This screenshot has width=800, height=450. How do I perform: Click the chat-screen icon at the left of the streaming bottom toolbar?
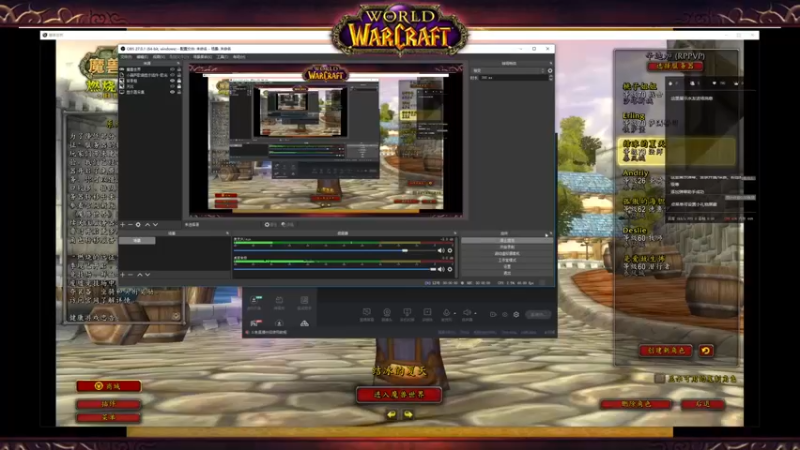(x=366, y=314)
